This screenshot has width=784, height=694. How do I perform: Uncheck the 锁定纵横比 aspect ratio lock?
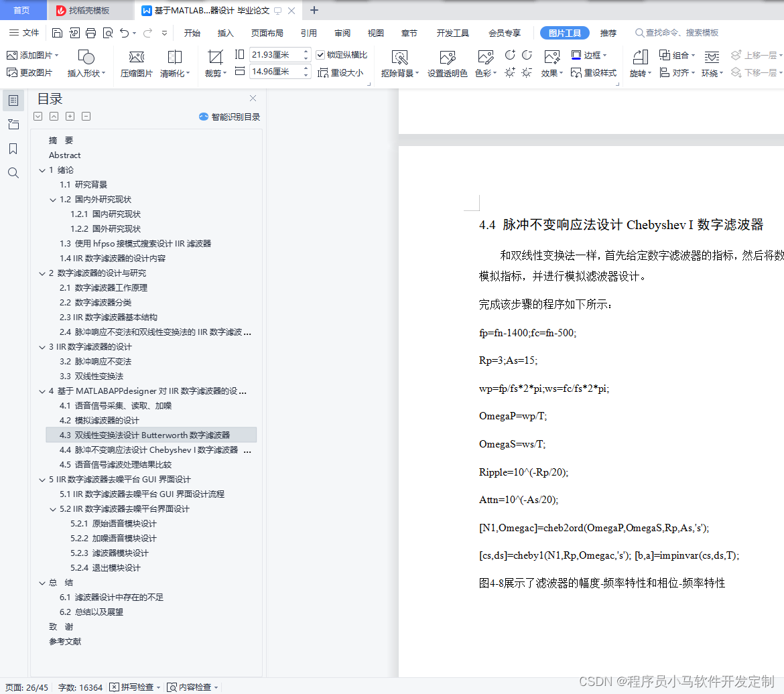320,54
